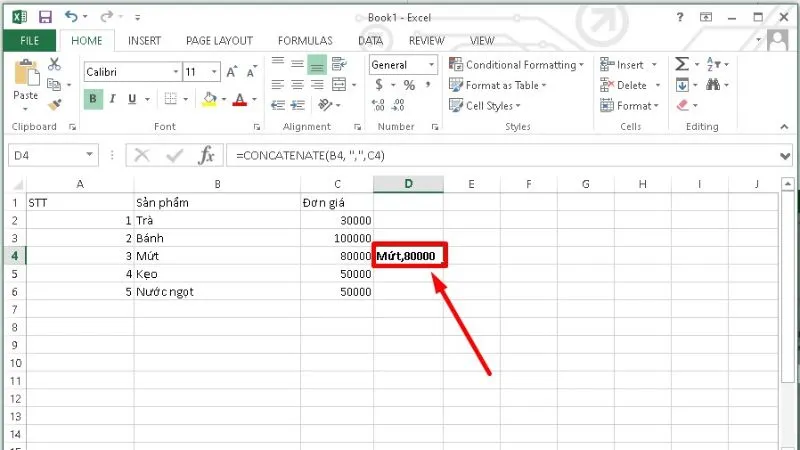Image resolution: width=800 pixels, height=450 pixels.
Task: Set top vertical alignment
Action: 278,64
